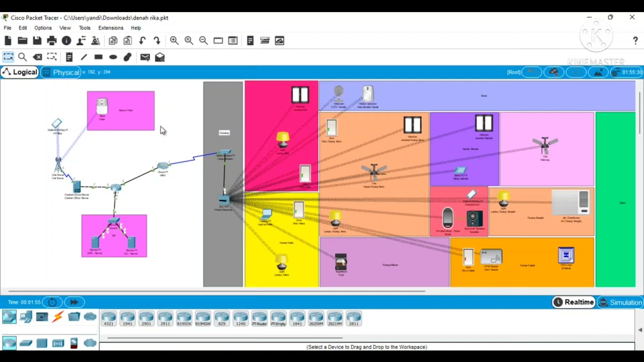This screenshot has height=362, width=644.
Task: Open the File menu
Action: coord(8,28)
